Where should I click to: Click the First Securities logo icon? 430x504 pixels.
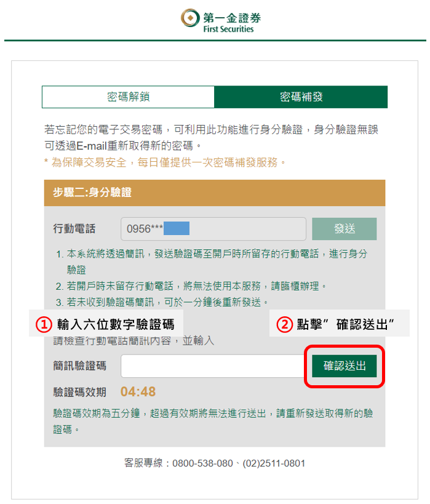190,18
